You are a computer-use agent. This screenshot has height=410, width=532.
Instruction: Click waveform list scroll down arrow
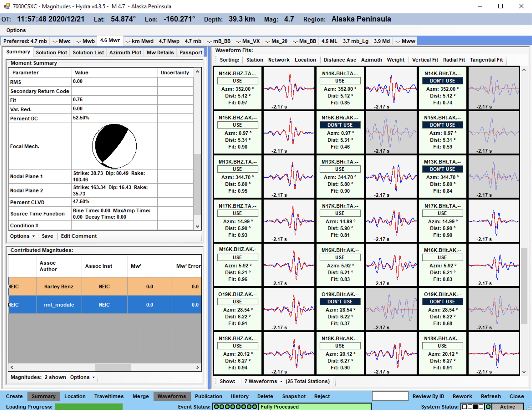pyautogui.click(x=524, y=372)
